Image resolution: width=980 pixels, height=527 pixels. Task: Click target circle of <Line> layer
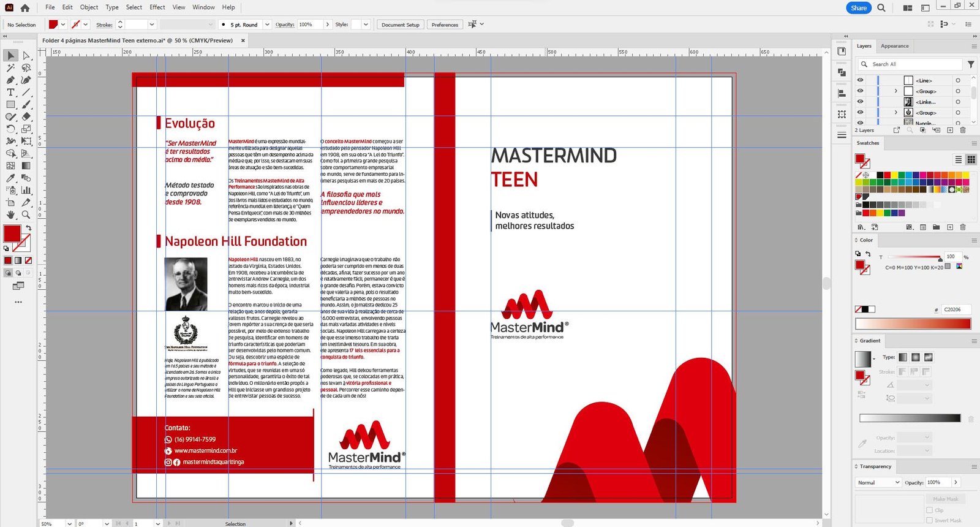click(958, 80)
